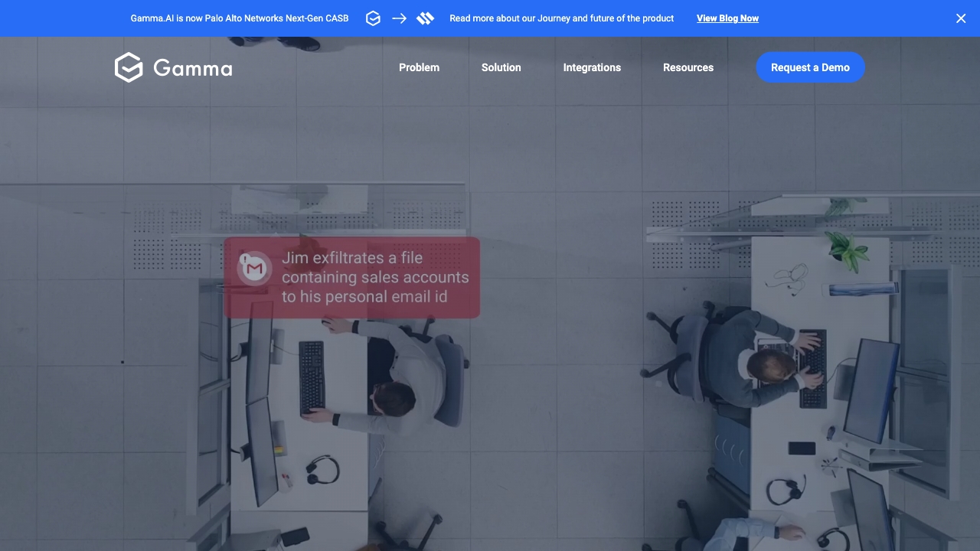Click the exclamation badge on the Gmail notification
The image size is (980, 551).
pyautogui.click(x=245, y=258)
